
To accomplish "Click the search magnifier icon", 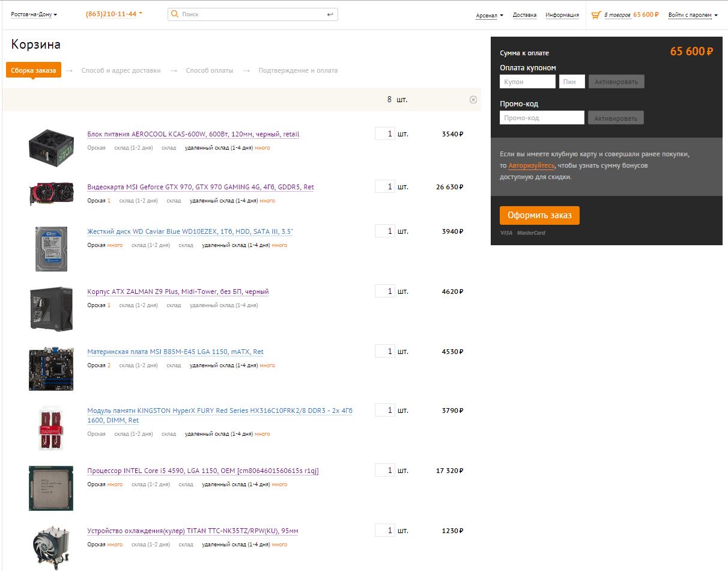I will pos(174,14).
